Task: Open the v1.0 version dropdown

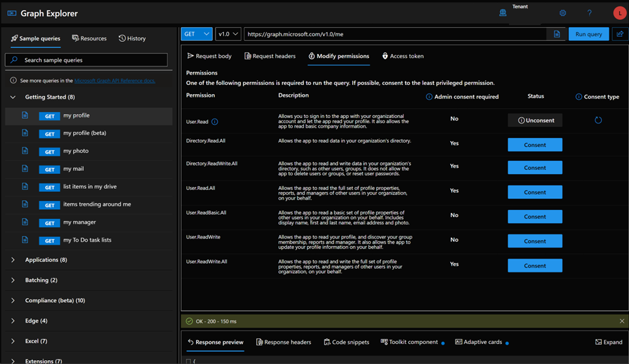Action: [228, 34]
